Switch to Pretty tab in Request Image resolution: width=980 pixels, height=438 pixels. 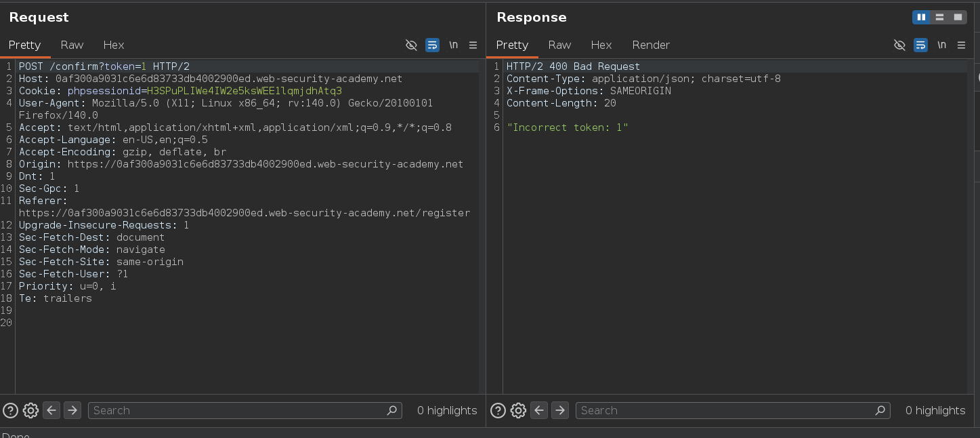[x=25, y=45]
